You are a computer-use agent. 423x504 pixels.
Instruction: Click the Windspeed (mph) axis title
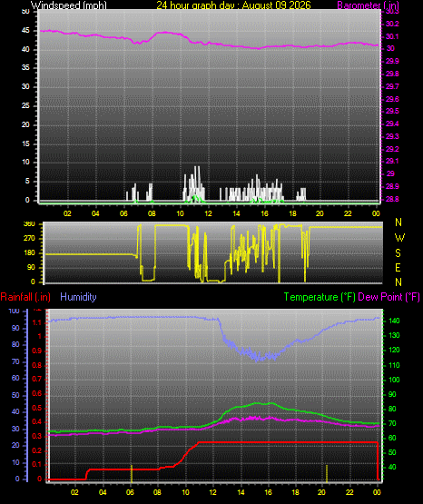69,5
